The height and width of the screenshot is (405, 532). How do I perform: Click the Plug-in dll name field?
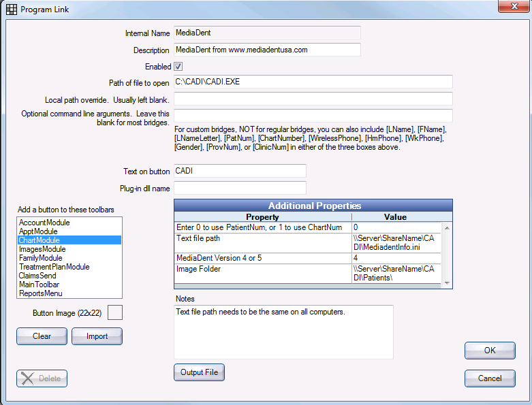point(240,188)
